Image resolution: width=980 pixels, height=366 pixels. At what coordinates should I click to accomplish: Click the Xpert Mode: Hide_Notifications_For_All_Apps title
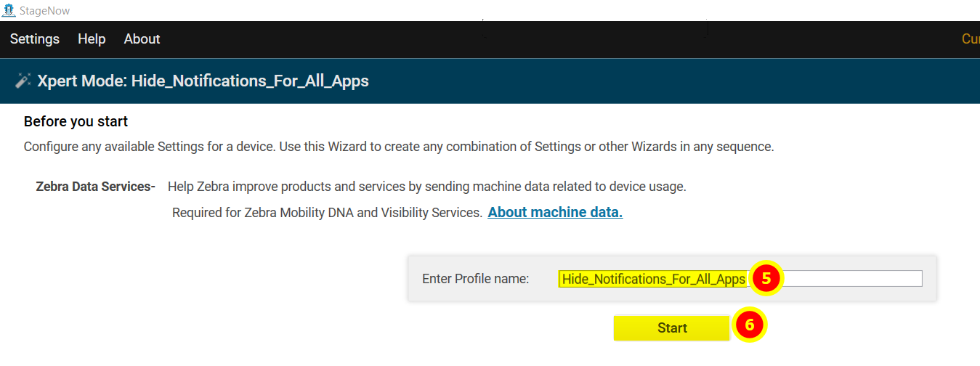[x=203, y=81]
